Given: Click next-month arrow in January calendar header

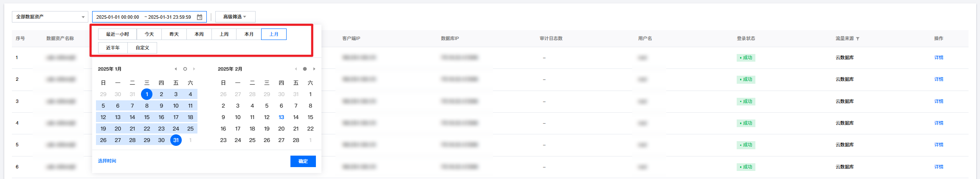Looking at the screenshot, I should pyautogui.click(x=194, y=69).
